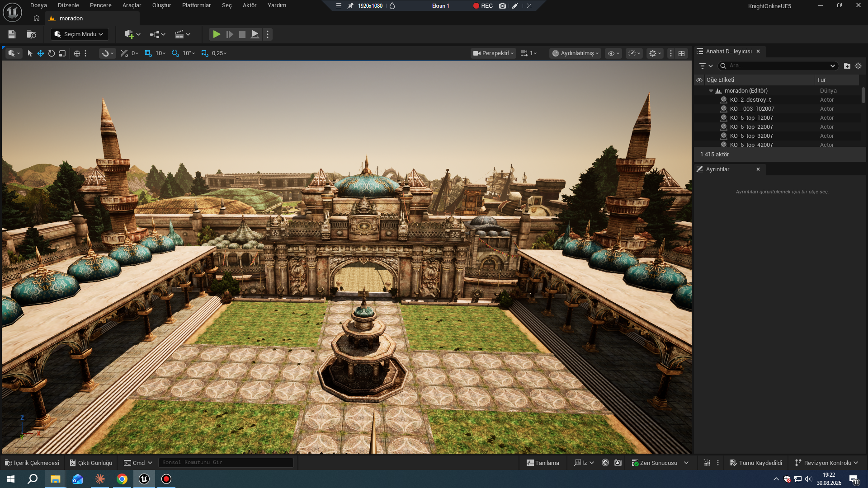
Task: Open the viewport Show eye dropdown
Action: (613, 53)
